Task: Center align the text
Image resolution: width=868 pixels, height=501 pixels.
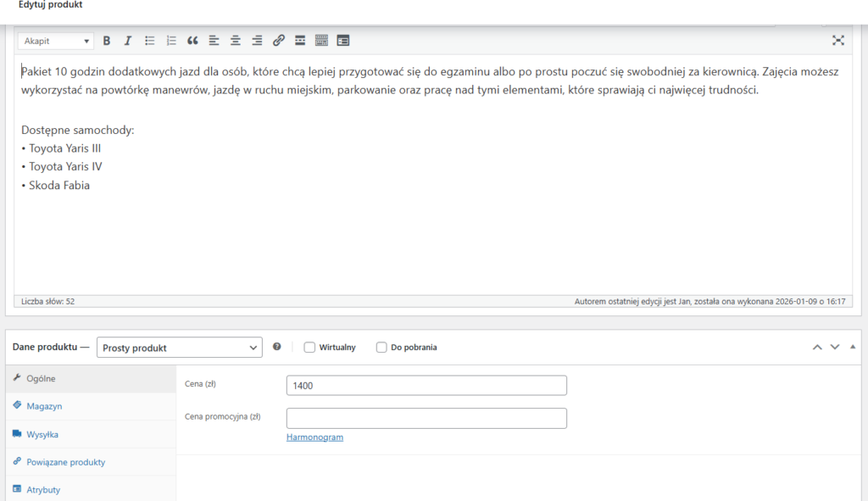Action: [235, 41]
